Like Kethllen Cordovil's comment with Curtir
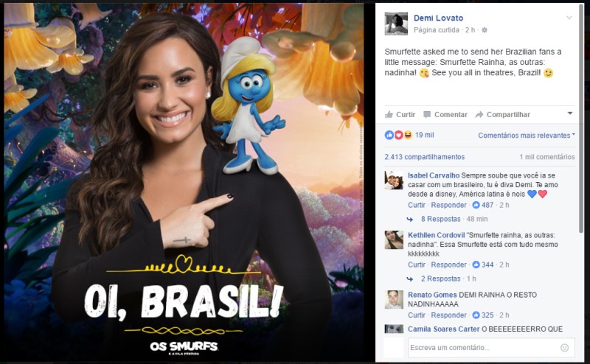 click(x=417, y=265)
